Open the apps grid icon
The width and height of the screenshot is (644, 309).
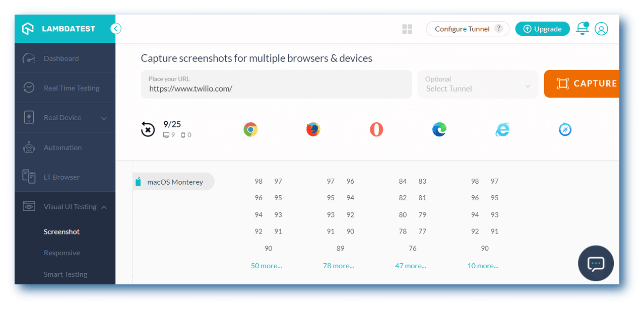click(x=407, y=29)
